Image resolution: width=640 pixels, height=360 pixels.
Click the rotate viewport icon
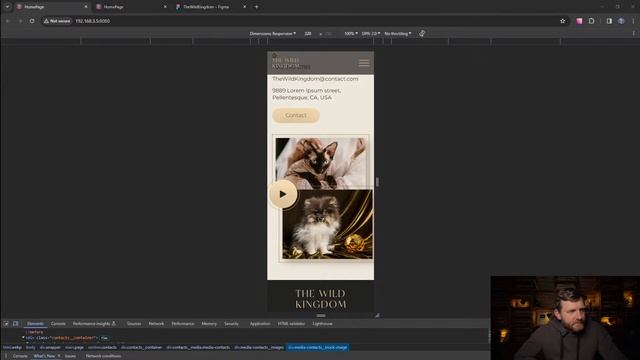point(422,33)
